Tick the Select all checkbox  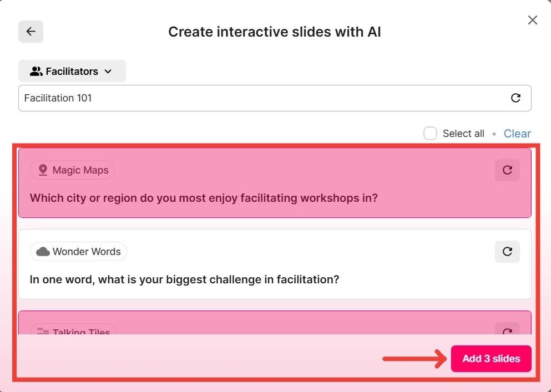click(430, 134)
